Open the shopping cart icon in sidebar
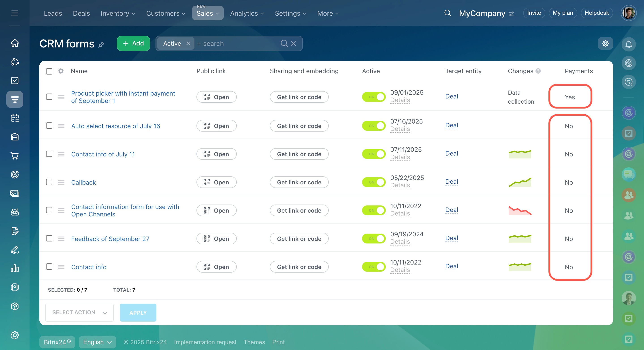Screen dimensions: 644x350 pyautogui.click(x=15, y=156)
